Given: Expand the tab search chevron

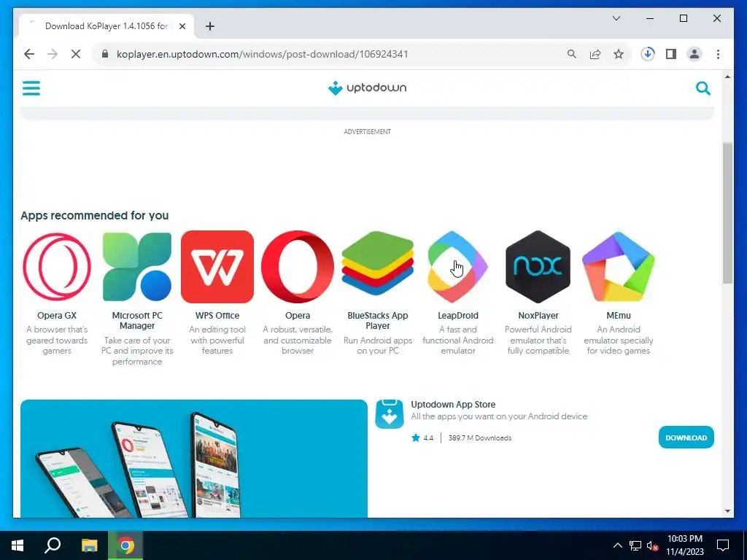Looking at the screenshot, I should [x=616, y=18].
